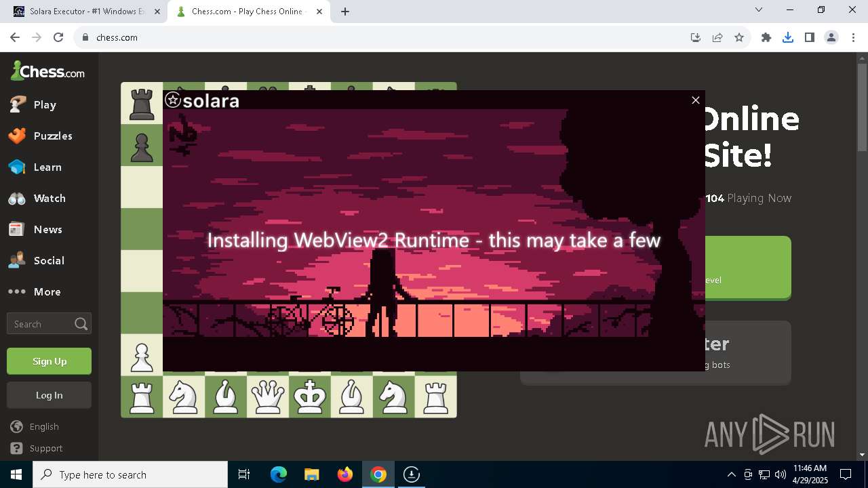Open a new browser tab
This screenshot has width=868, height=488.
point(345,12)
